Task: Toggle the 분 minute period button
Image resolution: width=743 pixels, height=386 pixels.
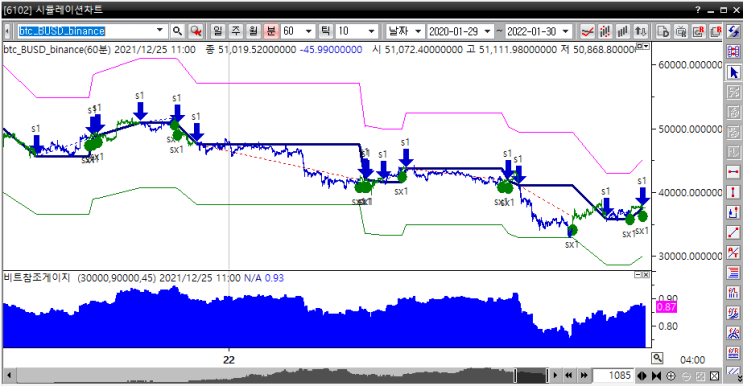Action: click(271, 31)
